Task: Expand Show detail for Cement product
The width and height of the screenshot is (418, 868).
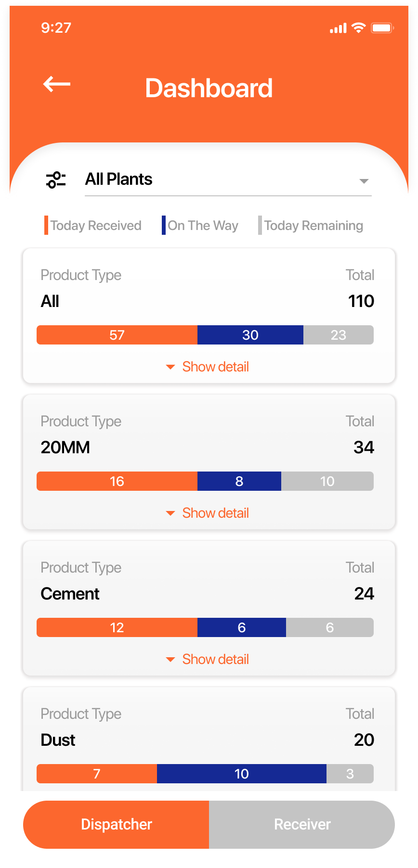Action: (208, 659)
